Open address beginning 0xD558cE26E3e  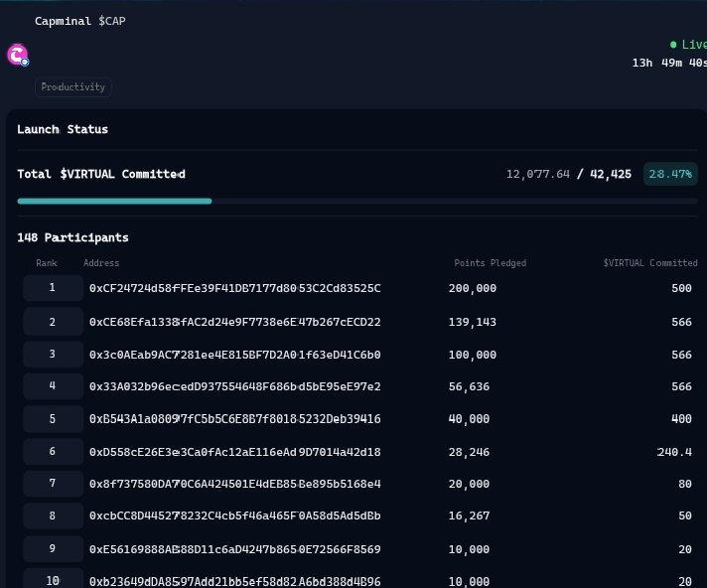point(235,452)
